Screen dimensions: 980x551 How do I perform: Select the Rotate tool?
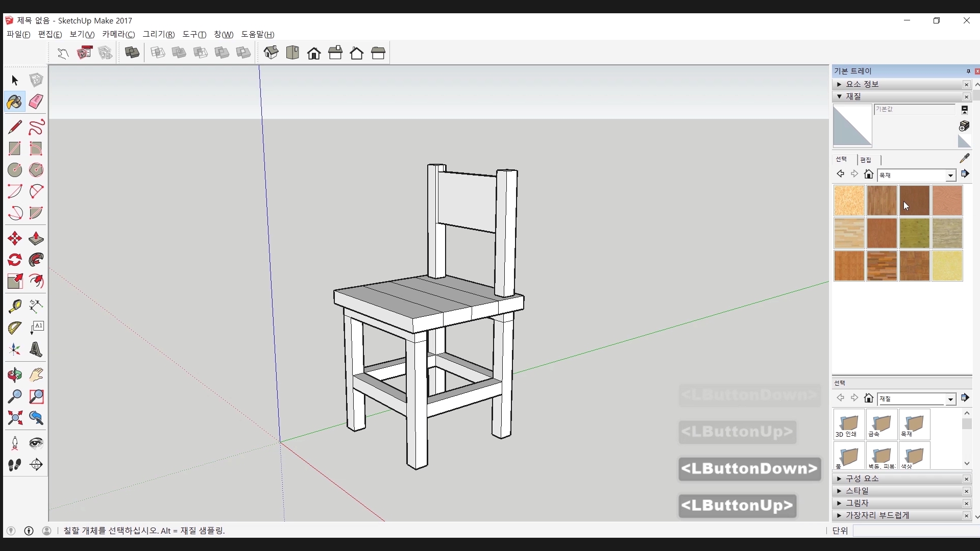(x=15, y=260)
